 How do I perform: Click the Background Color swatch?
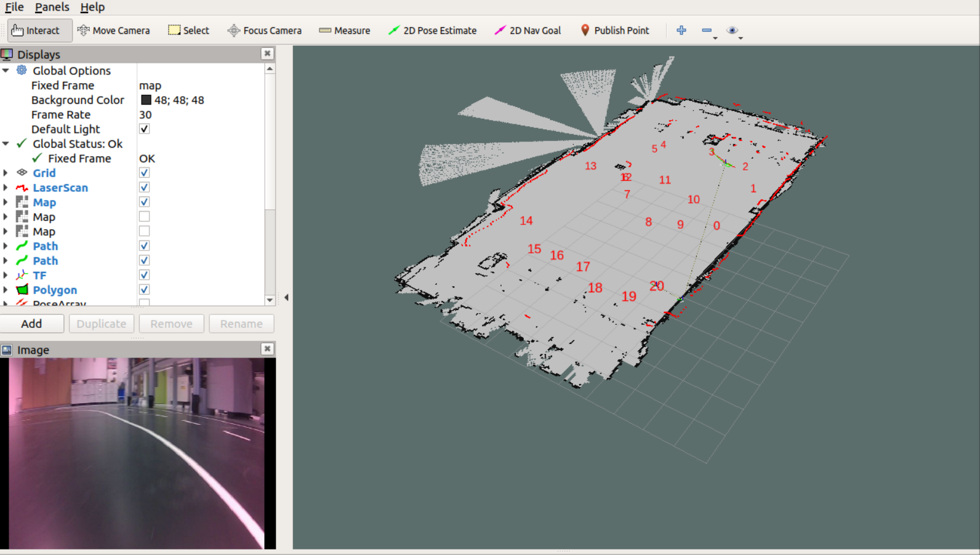click(x=146, y=100)
